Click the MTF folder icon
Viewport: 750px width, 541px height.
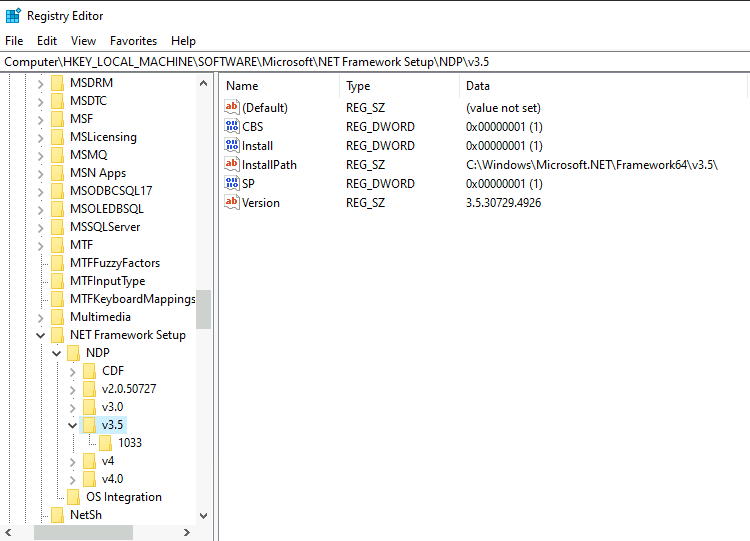(x=57, y=245)
